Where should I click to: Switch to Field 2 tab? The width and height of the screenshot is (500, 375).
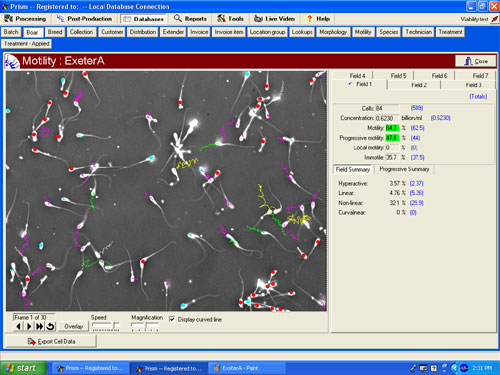point(419,85)
